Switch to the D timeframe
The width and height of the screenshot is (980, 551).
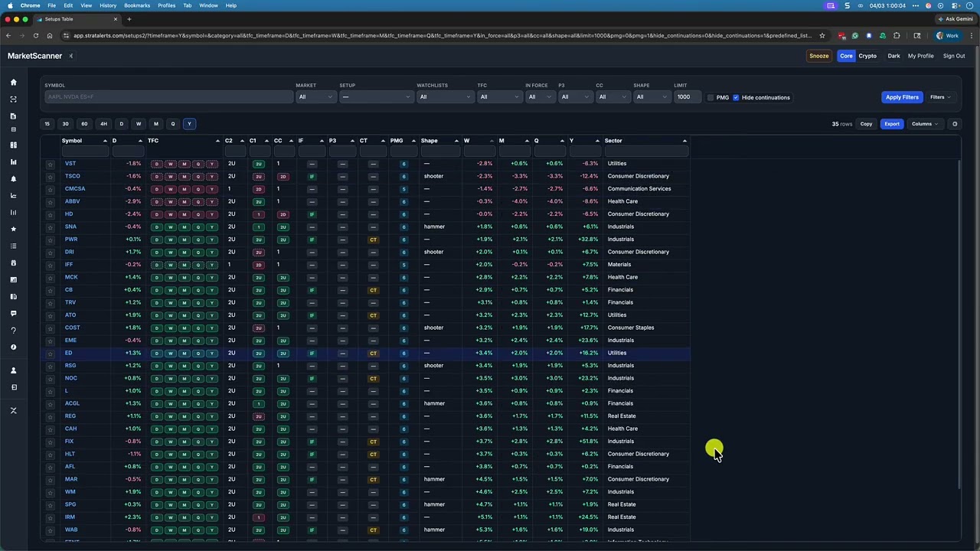coord(121,124)
